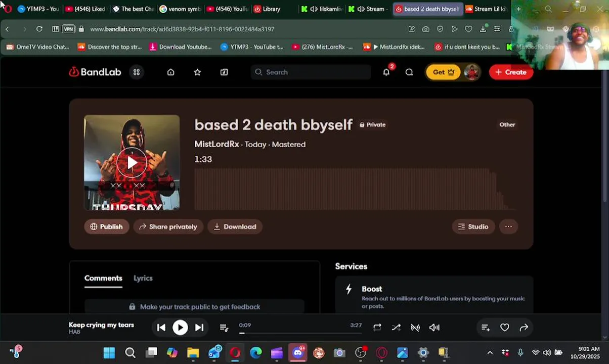Open the library icon next to the star
This screenshot has width=609, height=364.
click(224, 72)
